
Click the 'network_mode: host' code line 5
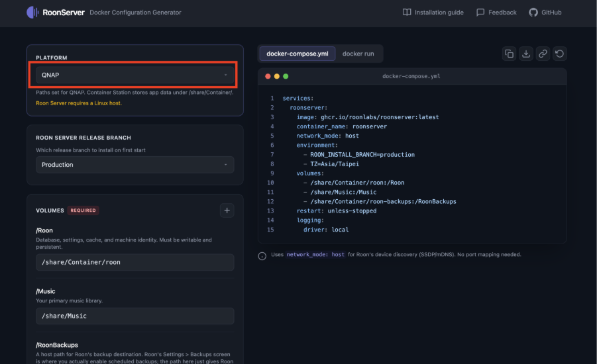click(327, 136)
